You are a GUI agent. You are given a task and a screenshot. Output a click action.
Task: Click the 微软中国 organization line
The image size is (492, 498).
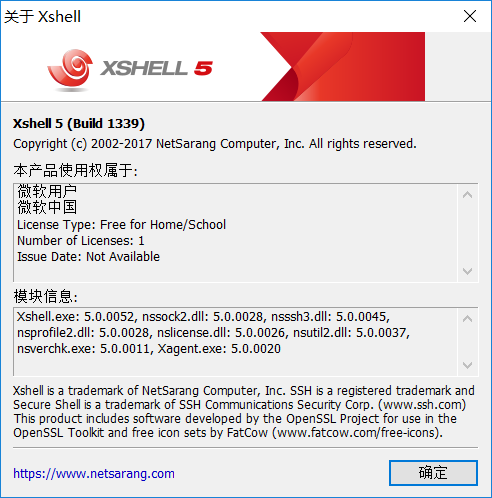47,207
